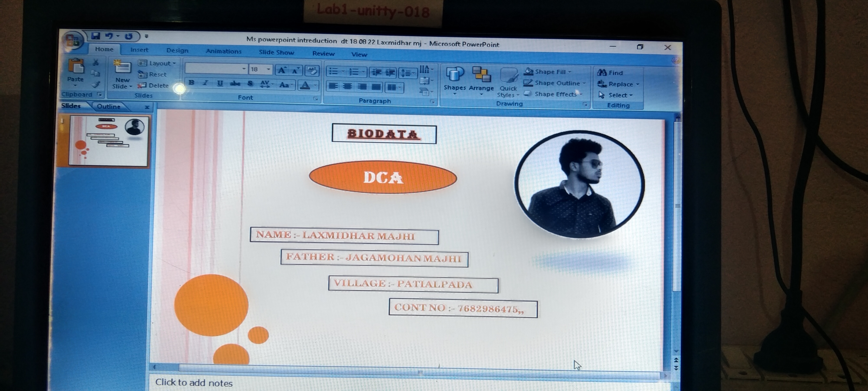Open the Font Color swatch dropdown

tap(315, 86)
